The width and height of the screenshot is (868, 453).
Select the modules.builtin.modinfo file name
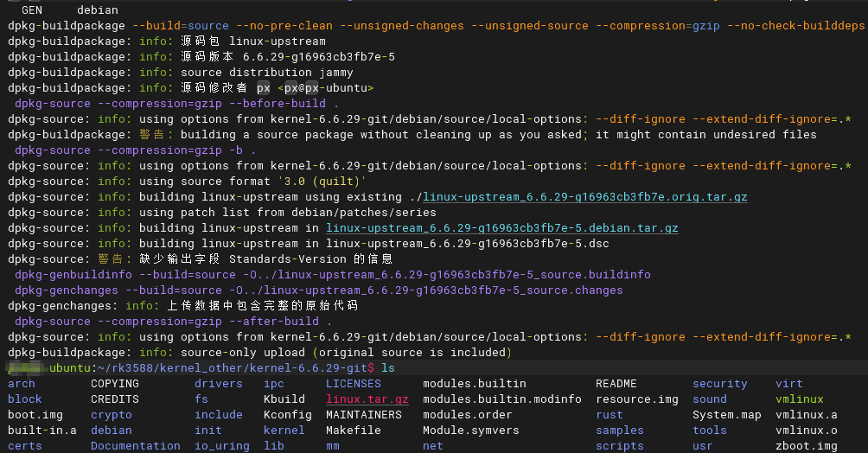coord(502,399)
